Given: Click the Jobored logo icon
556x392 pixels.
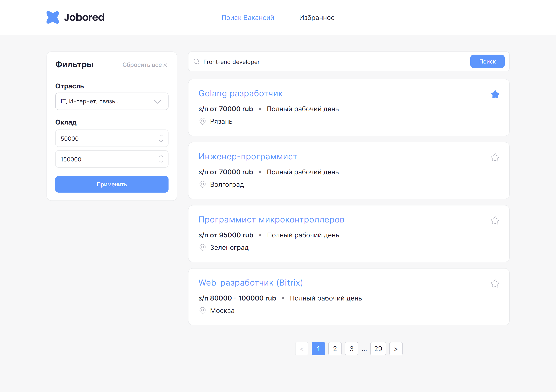Looking at the screenshot, I should pyautogui.click(x=53, y=17).
